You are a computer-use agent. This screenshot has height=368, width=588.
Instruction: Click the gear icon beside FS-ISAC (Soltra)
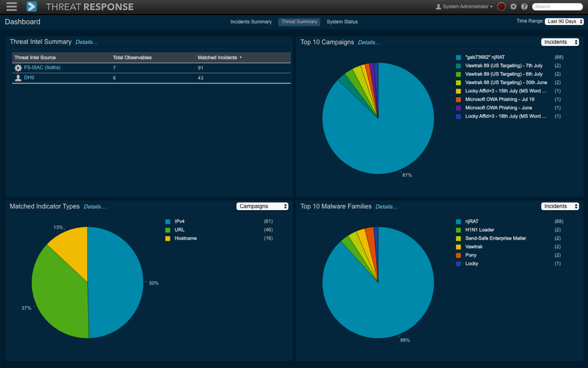(18, 68)
